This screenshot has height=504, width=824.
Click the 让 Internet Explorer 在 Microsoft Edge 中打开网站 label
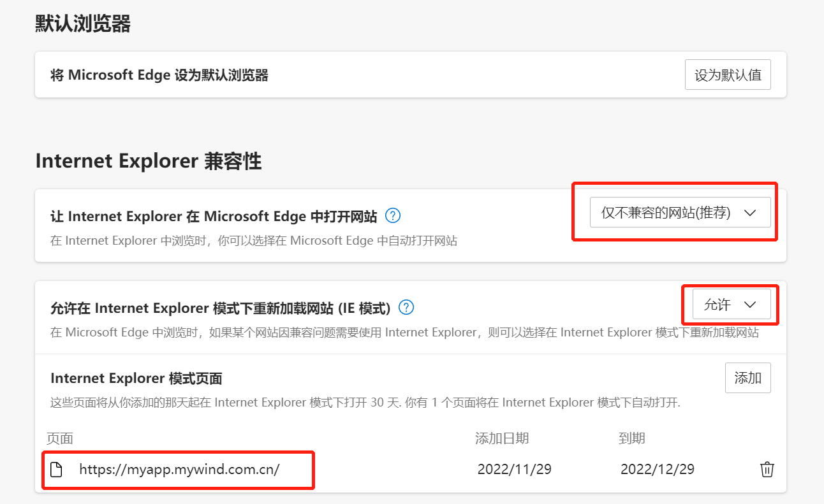point(213,217)
